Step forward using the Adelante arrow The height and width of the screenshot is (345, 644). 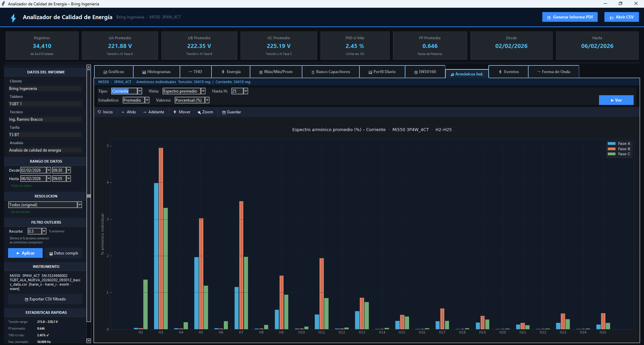coord(153,112)
